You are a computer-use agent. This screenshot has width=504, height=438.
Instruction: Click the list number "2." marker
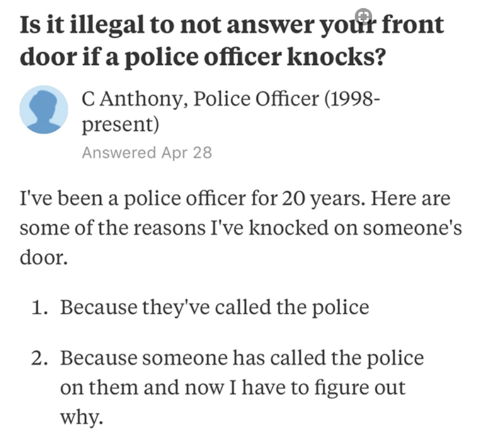(x=42, y=358)
